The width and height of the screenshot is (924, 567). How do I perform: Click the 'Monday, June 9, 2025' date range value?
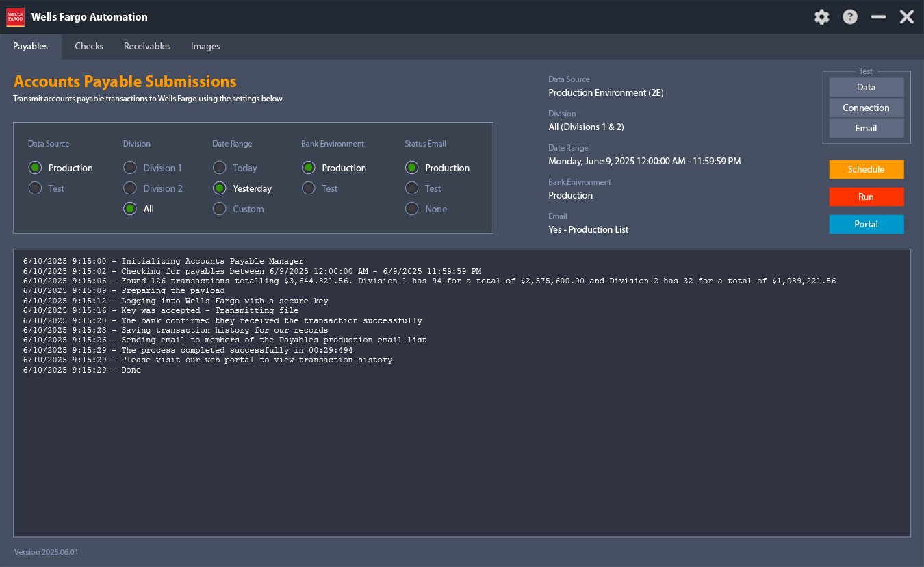pos(644,161)
